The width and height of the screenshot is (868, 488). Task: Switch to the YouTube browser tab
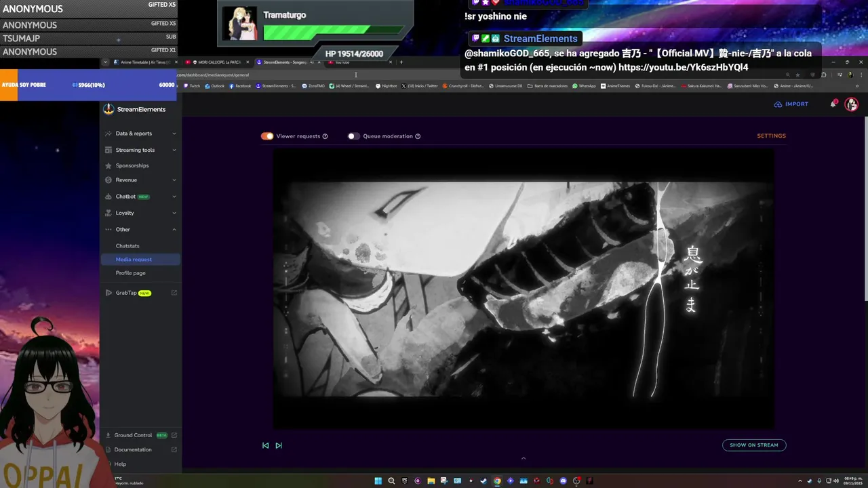click(x=359, y=62)
